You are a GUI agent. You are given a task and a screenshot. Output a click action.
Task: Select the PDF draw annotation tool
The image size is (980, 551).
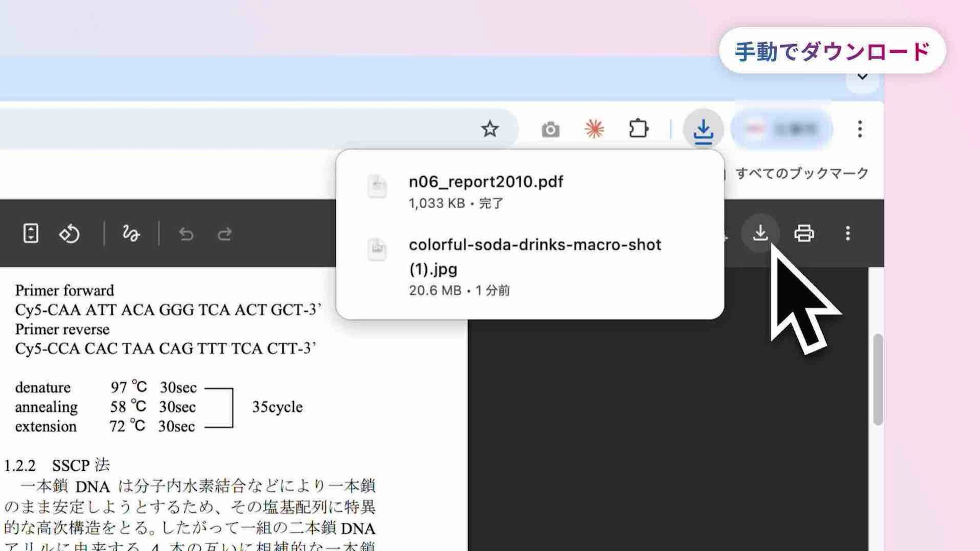(x=131, y=233)
